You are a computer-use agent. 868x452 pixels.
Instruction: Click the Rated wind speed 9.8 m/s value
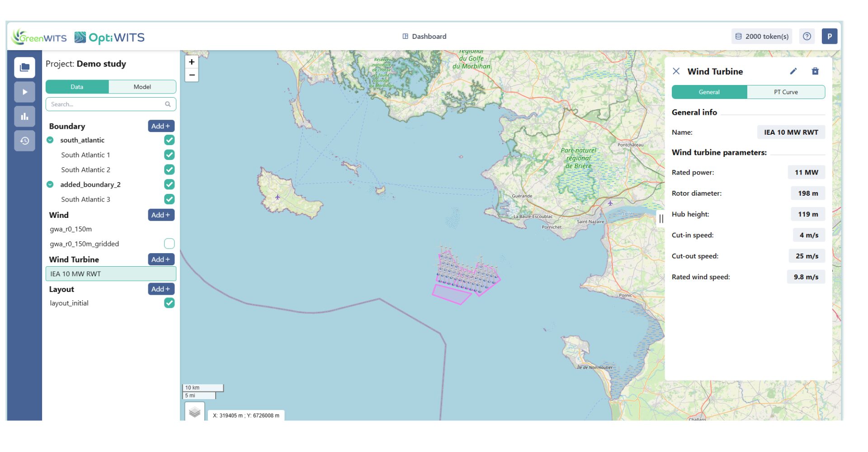click(x=806, y=277)
